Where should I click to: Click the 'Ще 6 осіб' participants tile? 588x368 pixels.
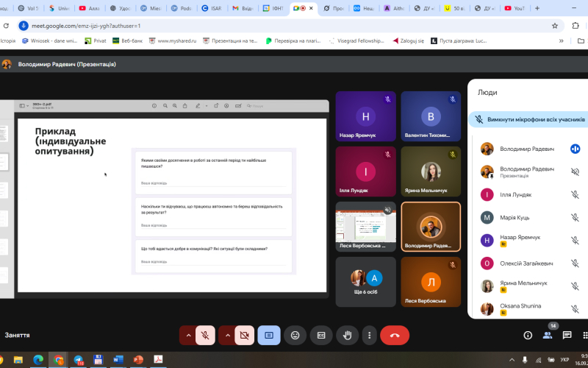365,282
